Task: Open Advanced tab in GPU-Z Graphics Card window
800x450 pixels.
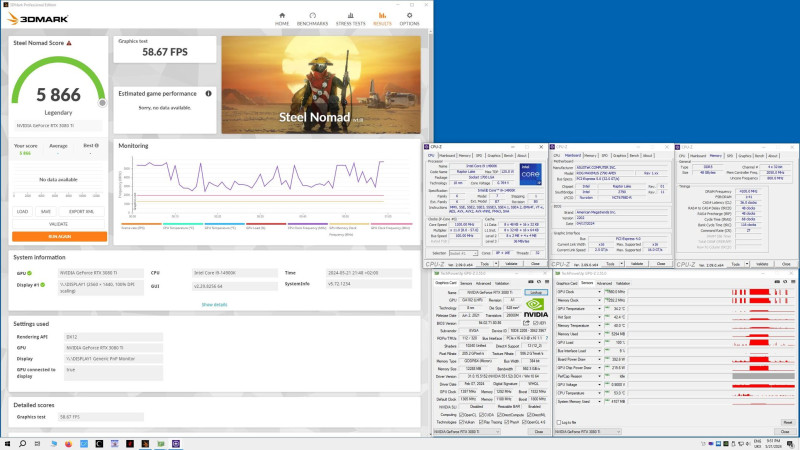Action: [x=483, y=283]
